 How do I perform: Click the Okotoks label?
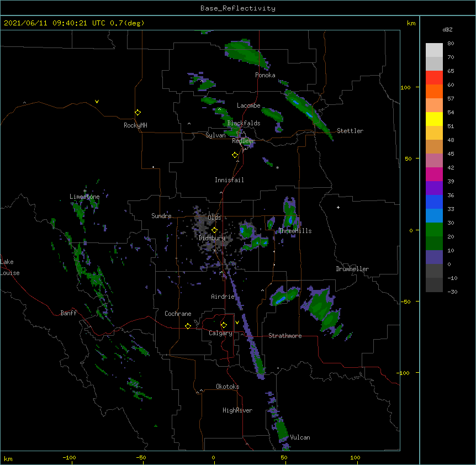pyautogui.click(x=228, y=387)
